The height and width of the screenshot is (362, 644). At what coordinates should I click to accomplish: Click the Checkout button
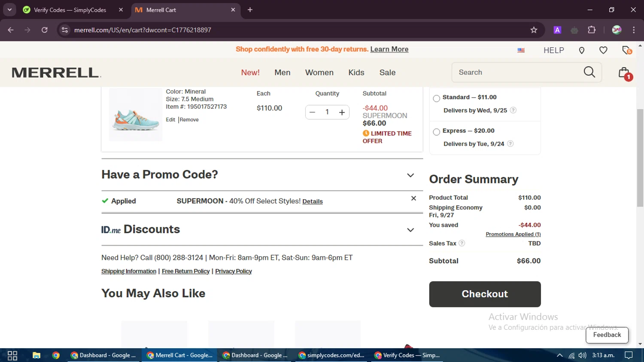pyautogui.click(x=485, y=294)
